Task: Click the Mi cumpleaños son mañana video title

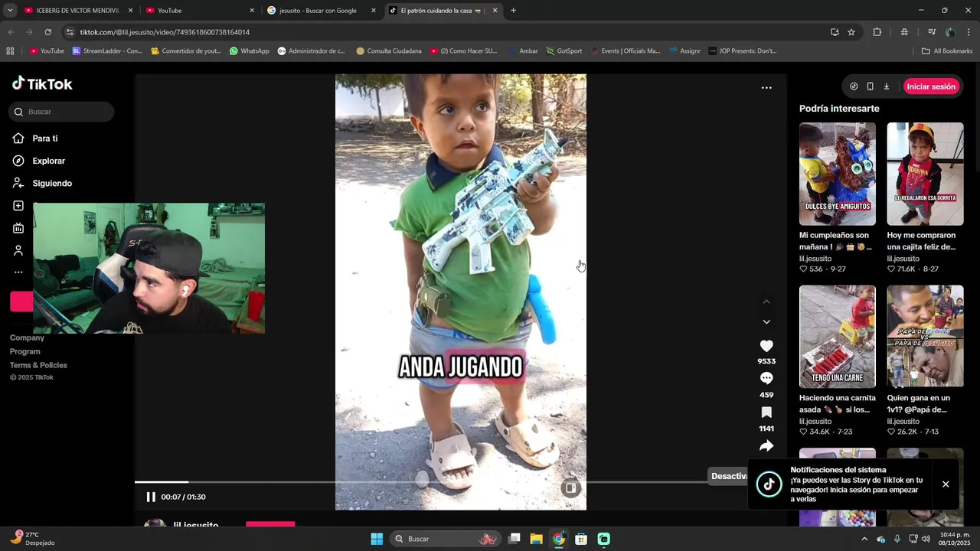Action: pos(835,241)
